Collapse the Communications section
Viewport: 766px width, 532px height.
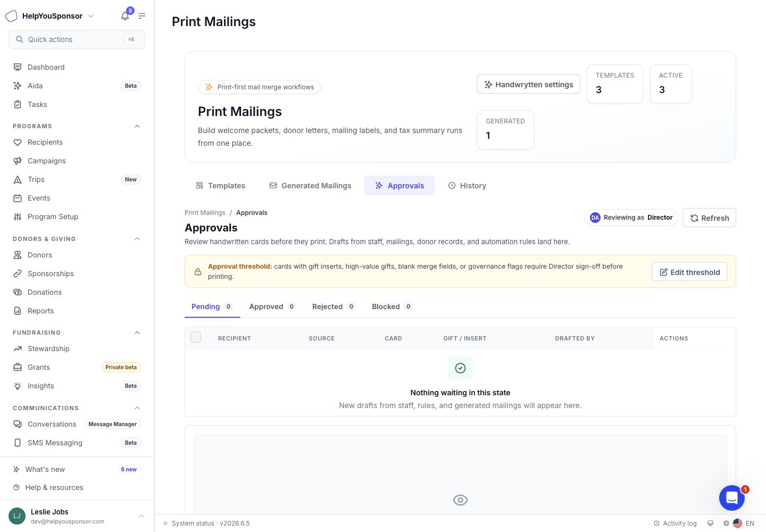pos(137,408)
